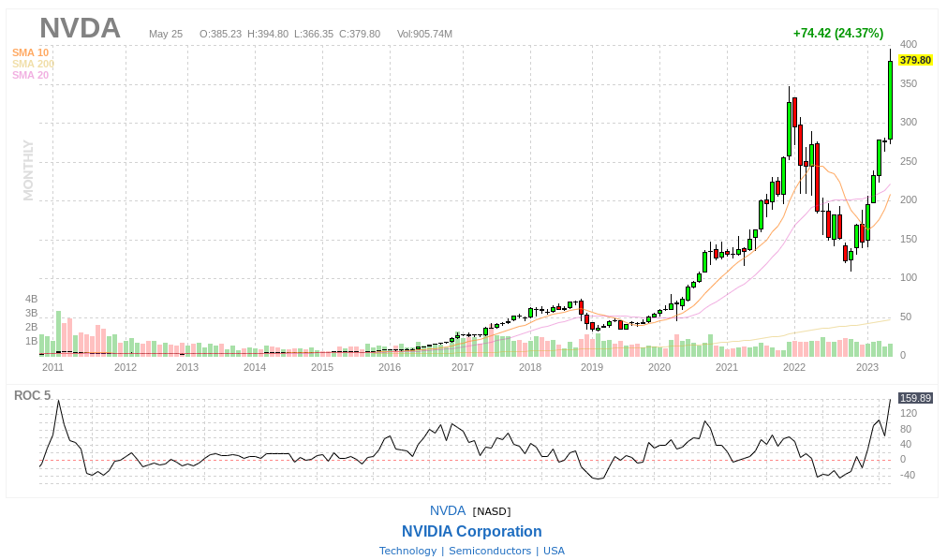Follow the USA country link
Image resolution: width=947 pixels, height=560 pixels.
pyautogui.click(x=554, y=551)
